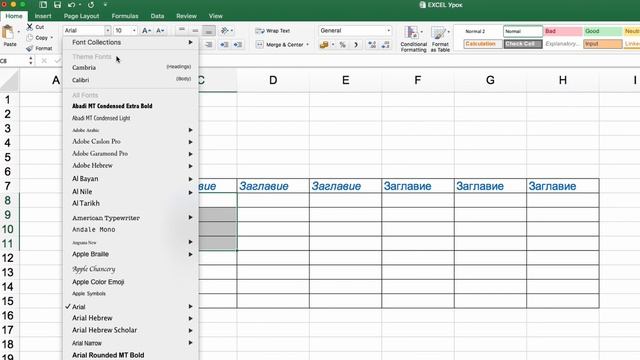640x360 pixels.
Task: Click the Cut scissors icon
Action: [30, 27]
